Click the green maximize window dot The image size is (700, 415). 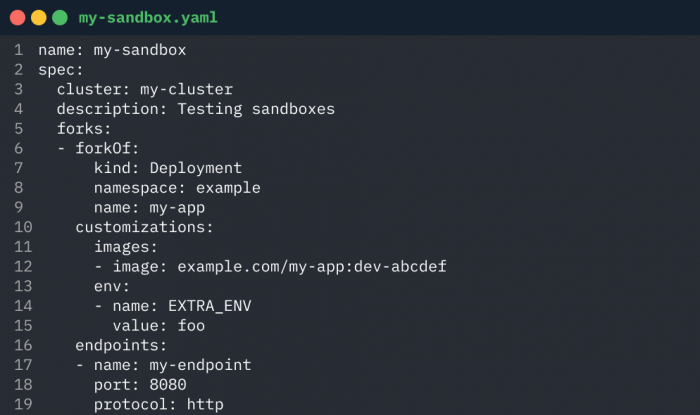click(60, 18)
